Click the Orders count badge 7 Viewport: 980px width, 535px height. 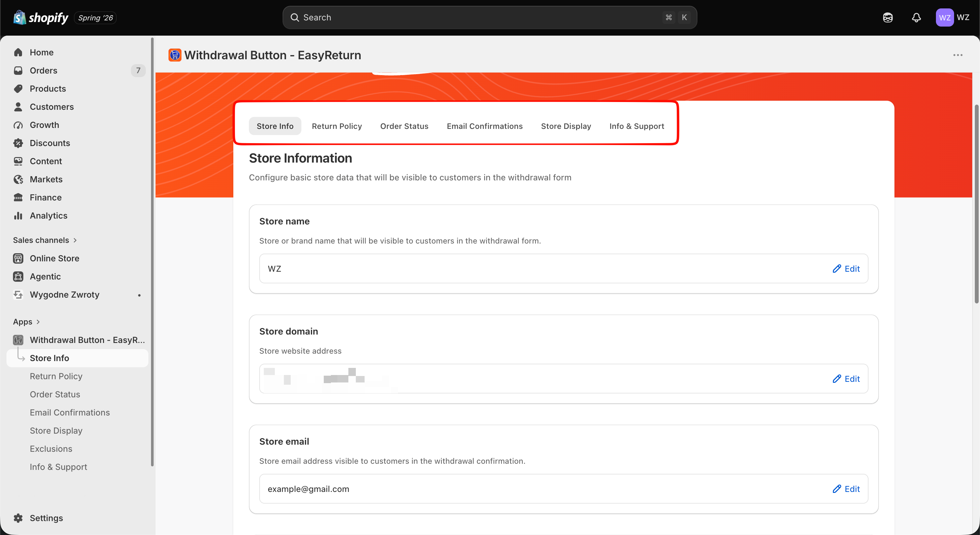138,71
